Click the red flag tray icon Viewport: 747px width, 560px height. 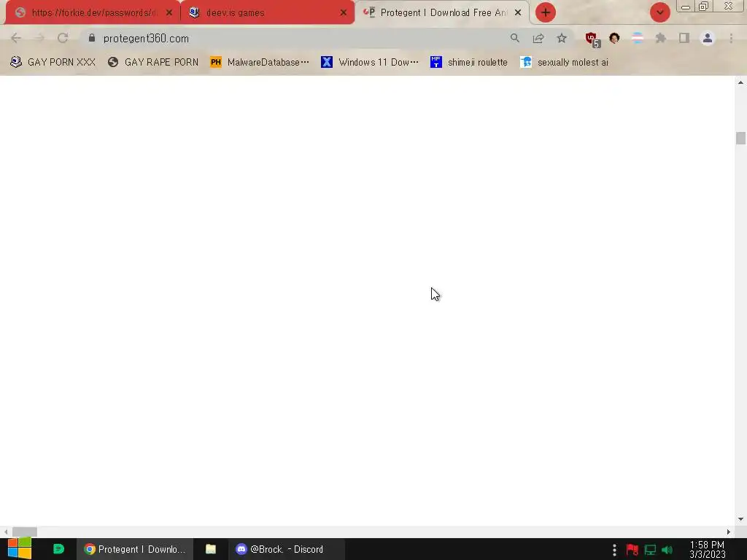point(632,550)
